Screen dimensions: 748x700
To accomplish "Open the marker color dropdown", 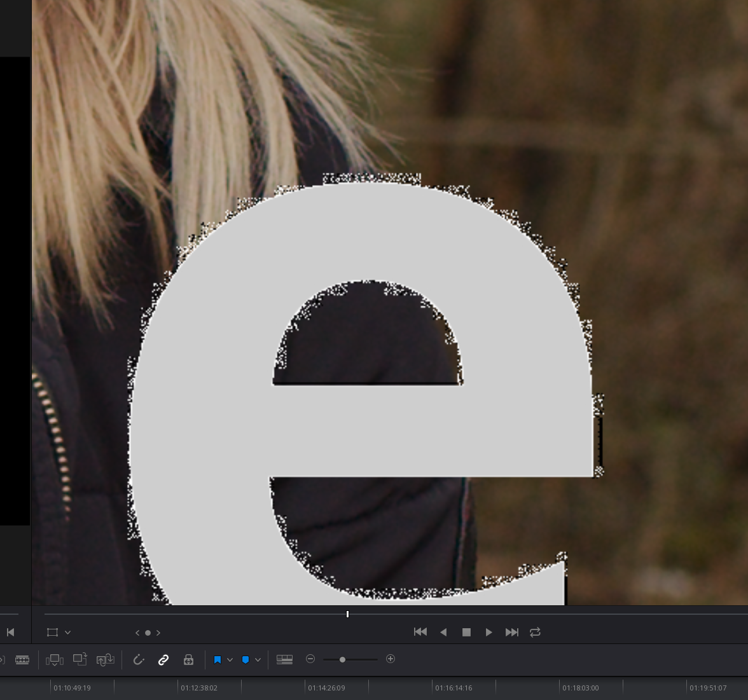I will click(258, 660).
